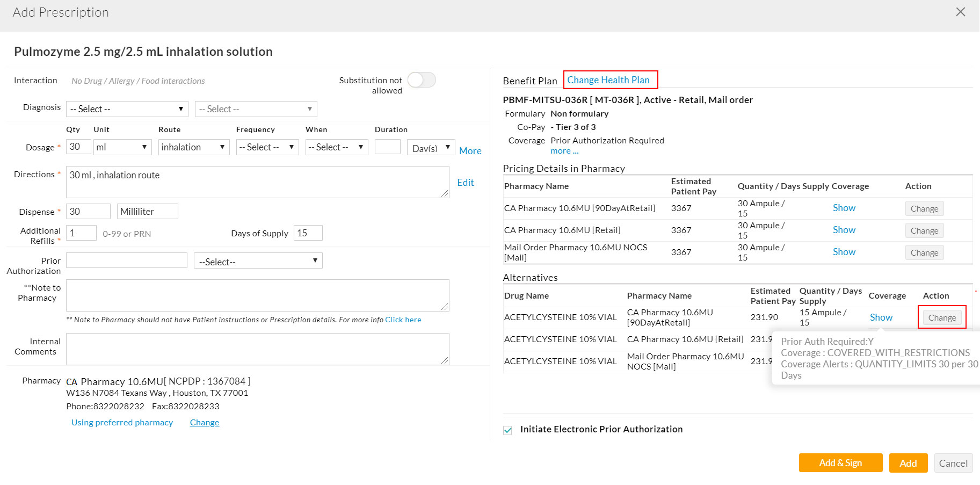
Task: Open the dosage Unit dropdown
Action: click(122, 147)
